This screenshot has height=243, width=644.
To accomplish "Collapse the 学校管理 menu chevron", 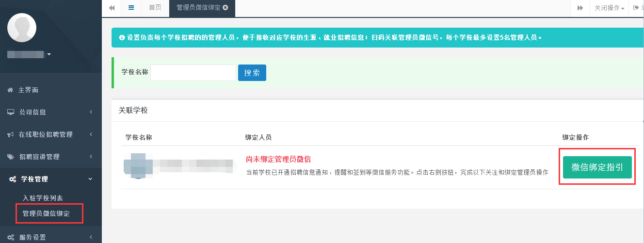I will (x=91, y=179).
